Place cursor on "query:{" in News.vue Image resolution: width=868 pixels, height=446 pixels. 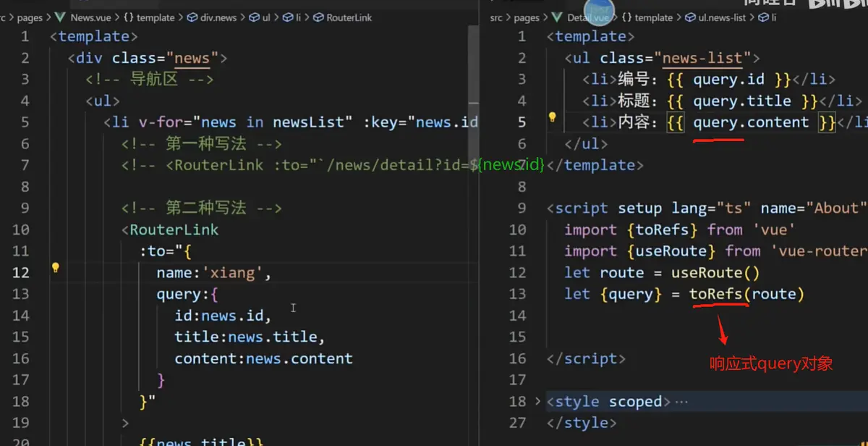pyautogui.click(x=187, y=294)
